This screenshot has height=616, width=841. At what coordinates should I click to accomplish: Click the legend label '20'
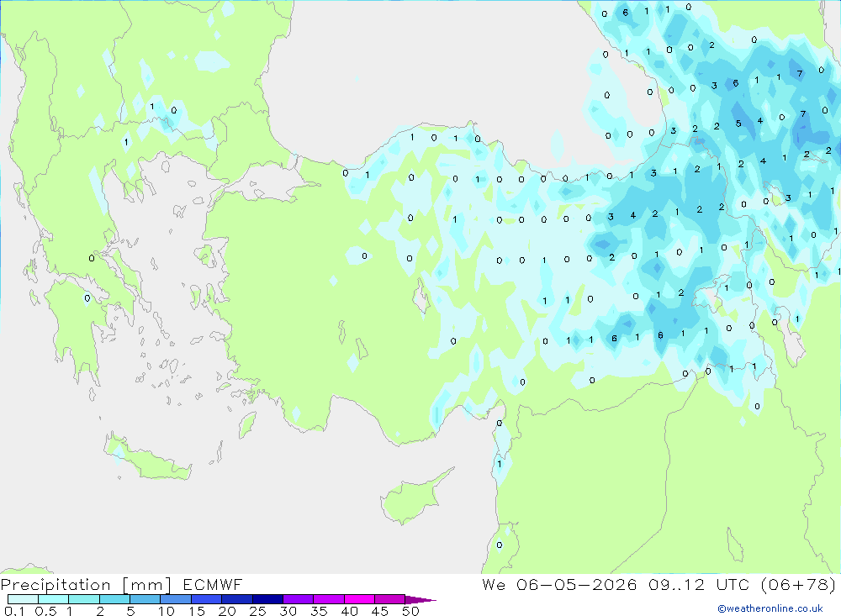point(227,611)
